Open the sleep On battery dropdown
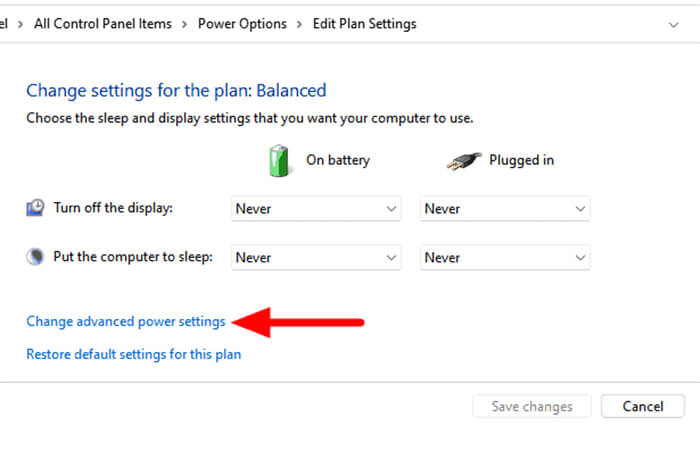Viewport: 700px width, 451px height. [316, 258]
